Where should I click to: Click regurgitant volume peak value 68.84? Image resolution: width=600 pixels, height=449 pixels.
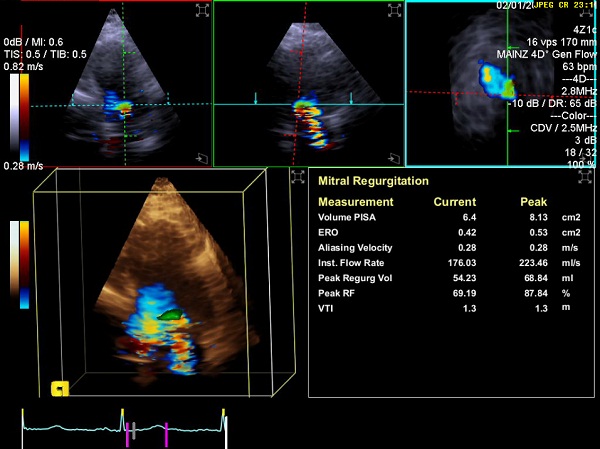[536, 278]
